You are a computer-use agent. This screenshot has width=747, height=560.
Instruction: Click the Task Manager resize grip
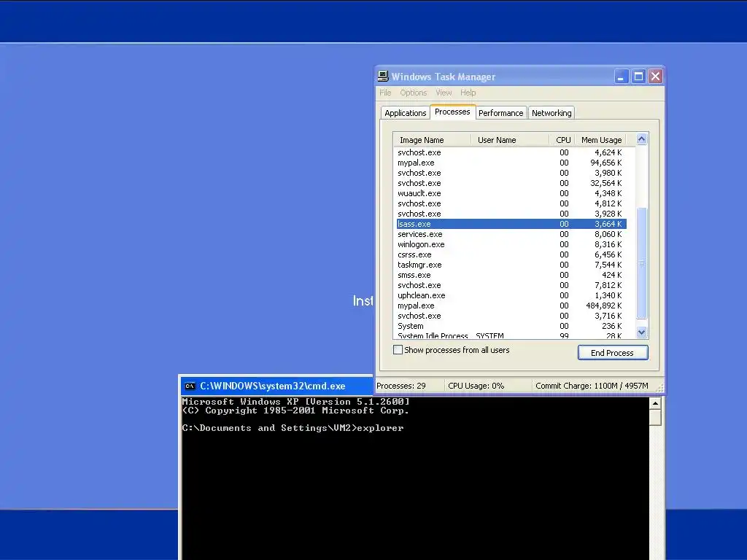tap(659, 388)
